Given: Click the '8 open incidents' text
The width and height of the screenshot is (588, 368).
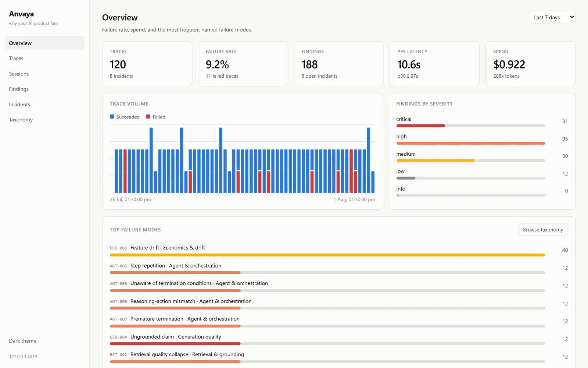Looking at the screenshot, I should coord(319,76).
